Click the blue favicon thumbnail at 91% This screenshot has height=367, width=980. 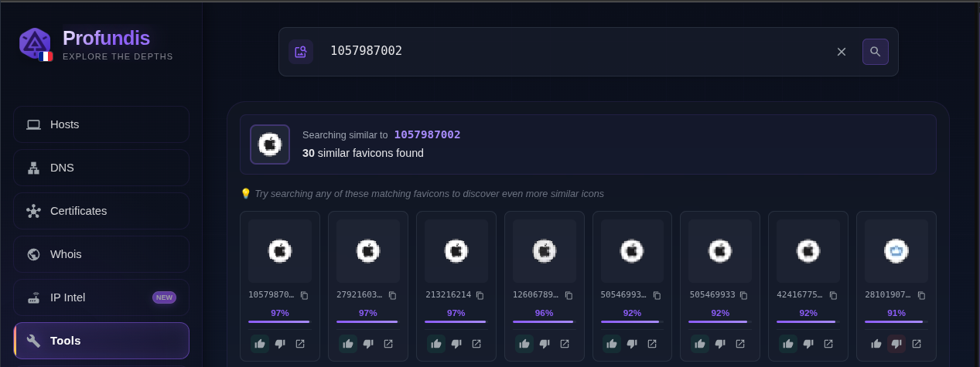click(x=896, y=251)
